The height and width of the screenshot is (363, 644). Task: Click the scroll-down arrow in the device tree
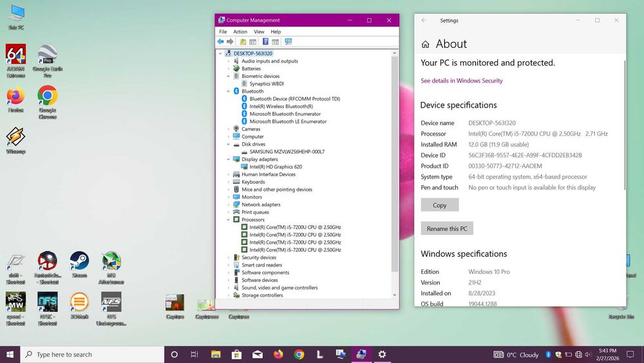tap(395, 295)
